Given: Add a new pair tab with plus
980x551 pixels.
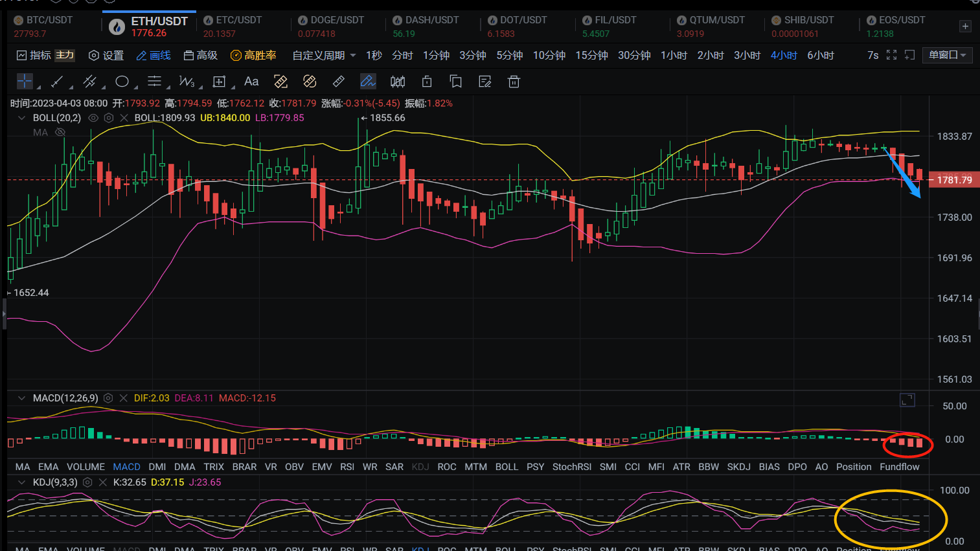Looking at the screenshot, I should [965, 27].
